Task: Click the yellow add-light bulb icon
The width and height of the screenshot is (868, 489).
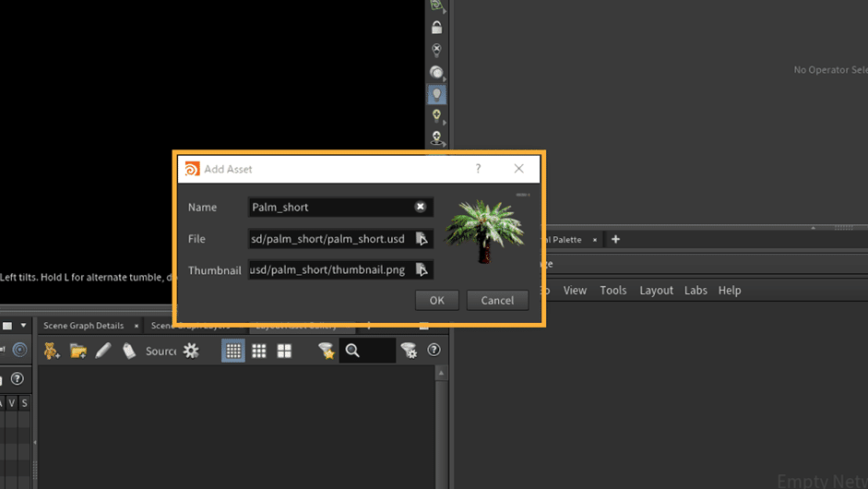Action: 437,115
